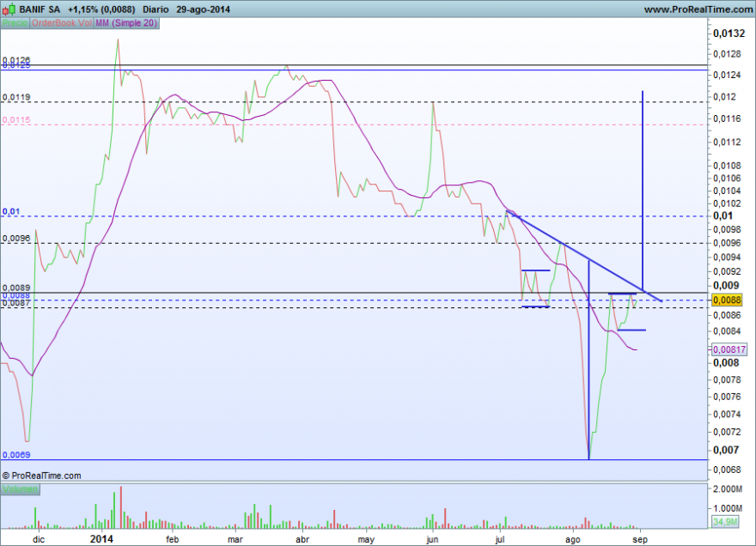Click the © ProRealTime.com copyright text
The width and height of the screenshot is (756, 546).
pyautogui.click(x=41, y=476)
